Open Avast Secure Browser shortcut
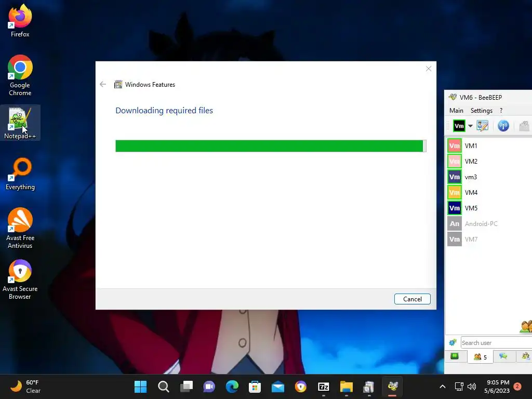532x399 pixels. point(20,280)
